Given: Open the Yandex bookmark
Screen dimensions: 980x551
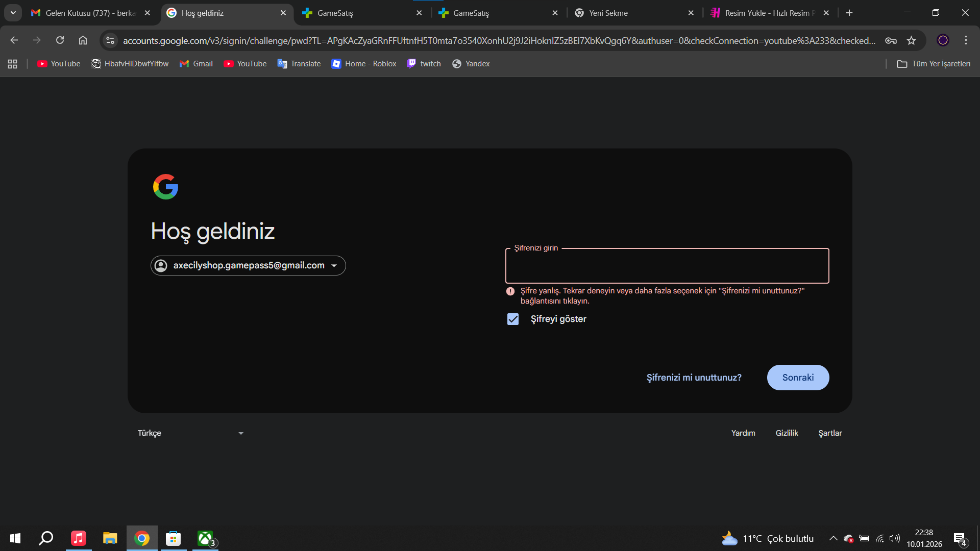Looking at the screenshot, I should (471, 64).
